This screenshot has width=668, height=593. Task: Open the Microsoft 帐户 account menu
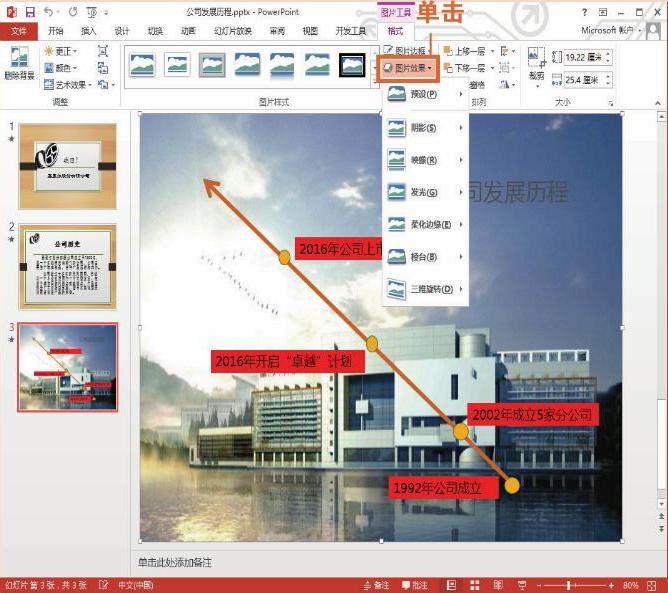point(611,31)
